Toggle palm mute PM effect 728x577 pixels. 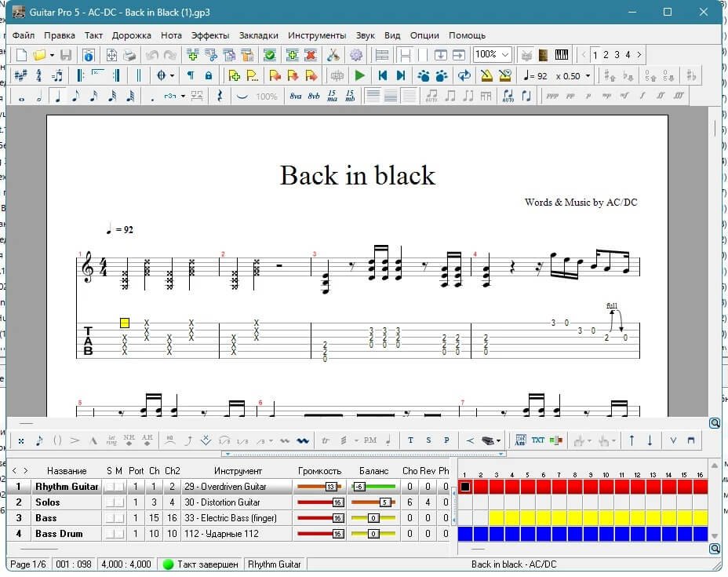click(370, 440)
